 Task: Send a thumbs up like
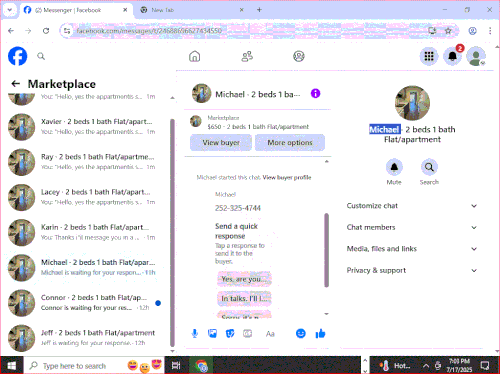pos(320,333)
